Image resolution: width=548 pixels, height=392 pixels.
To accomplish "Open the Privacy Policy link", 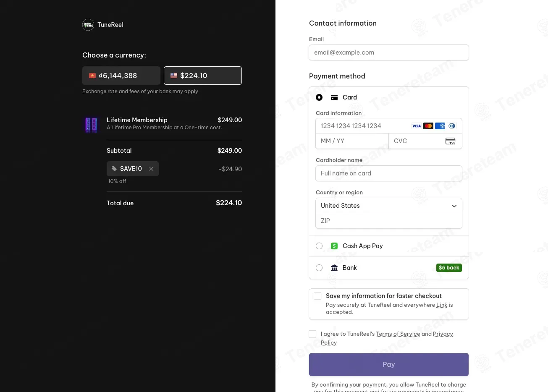I will (x=387, y=338).
